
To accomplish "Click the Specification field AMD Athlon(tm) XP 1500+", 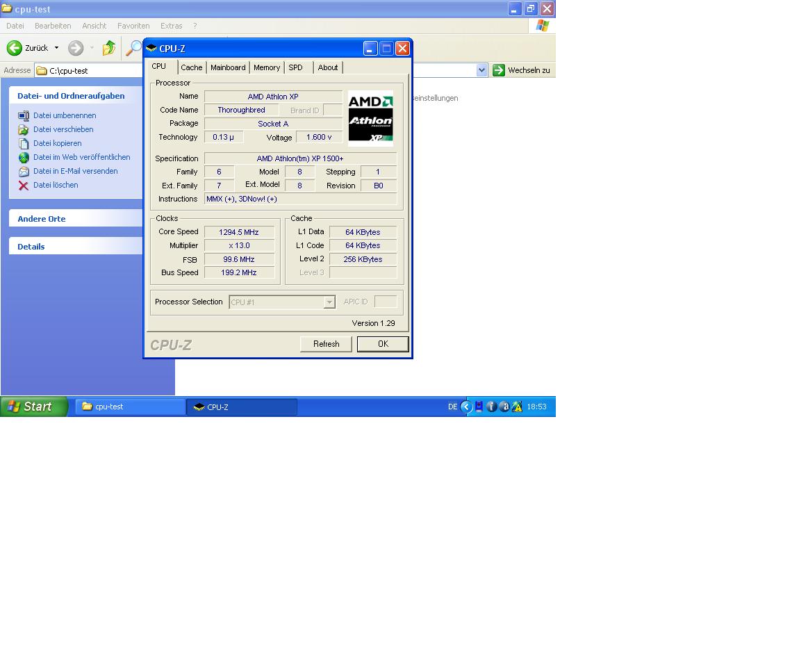I will pos(300,158).
